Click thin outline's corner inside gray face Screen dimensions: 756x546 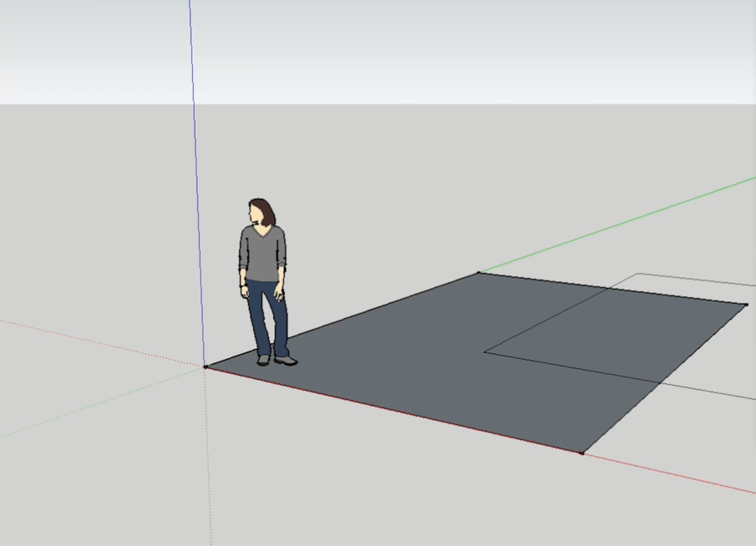point(485,351)
